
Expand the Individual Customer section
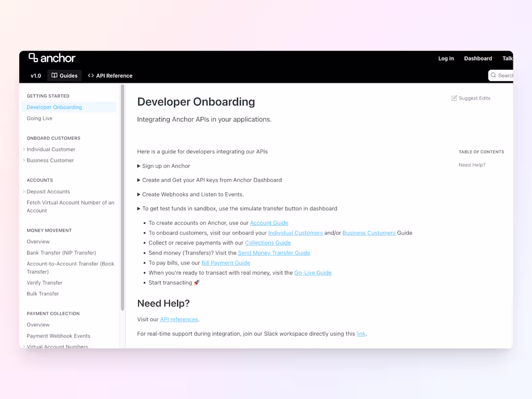(24, 149)
